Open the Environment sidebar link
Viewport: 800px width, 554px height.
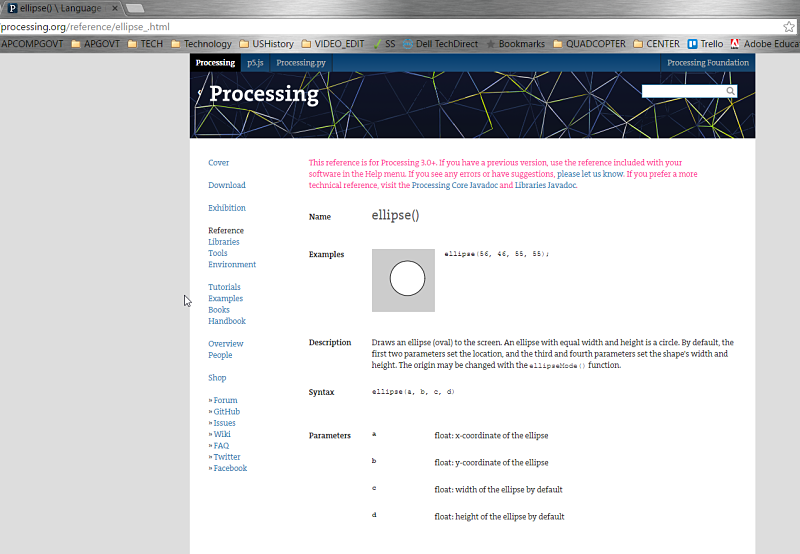click(232, 264)
